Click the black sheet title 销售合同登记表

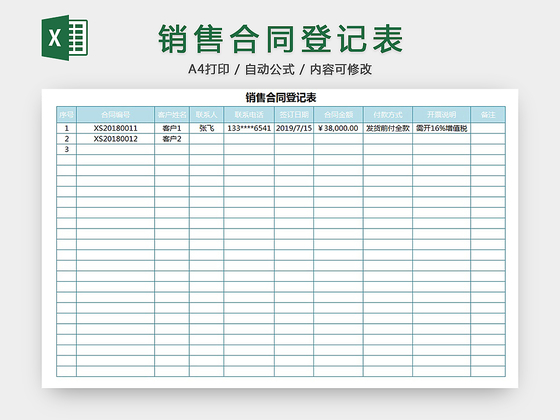(281, 98)
